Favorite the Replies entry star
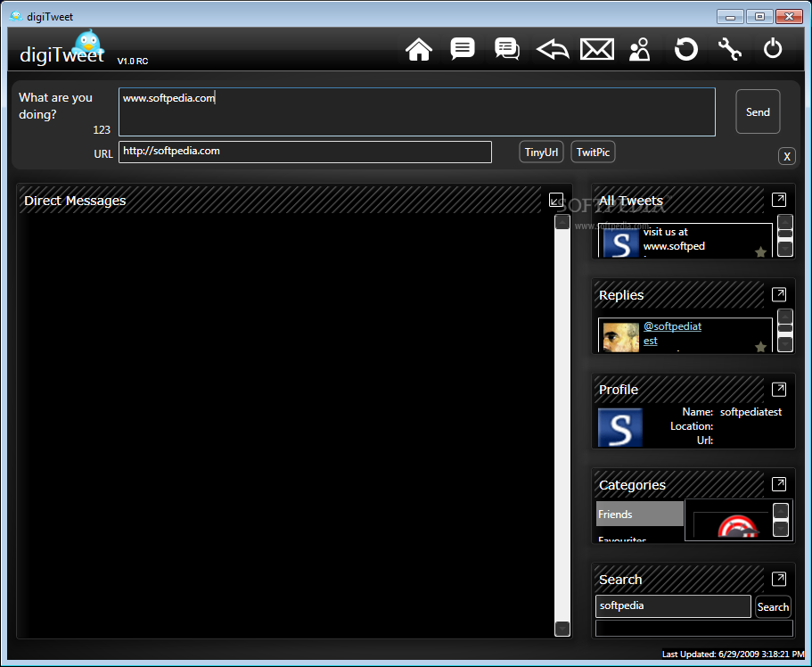 point(760,347)
